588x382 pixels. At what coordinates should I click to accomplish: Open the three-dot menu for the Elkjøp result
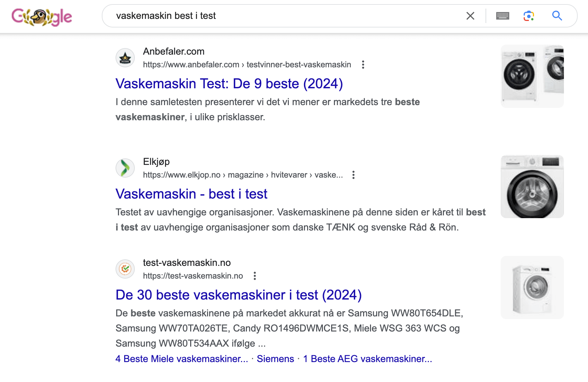click(353, 175)
